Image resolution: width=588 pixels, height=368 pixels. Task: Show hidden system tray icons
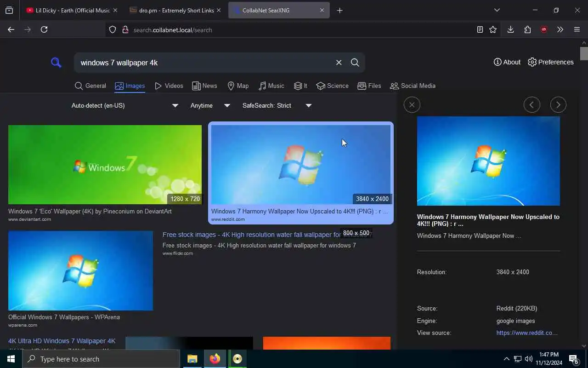click(506, 359)
